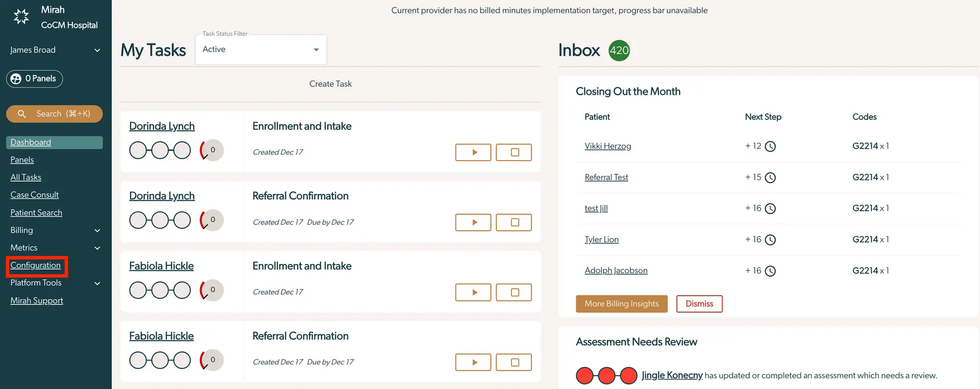The height and width of the screenshot is (389, 980).
Task: Stop Dorinda Lynch Enrollment and Intake task
Action: [x=514, y=152]
